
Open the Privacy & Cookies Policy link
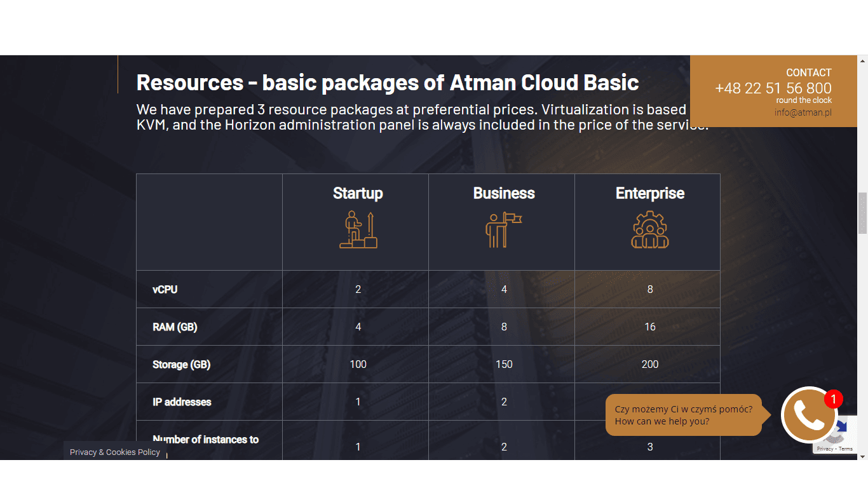coord(115,452)
